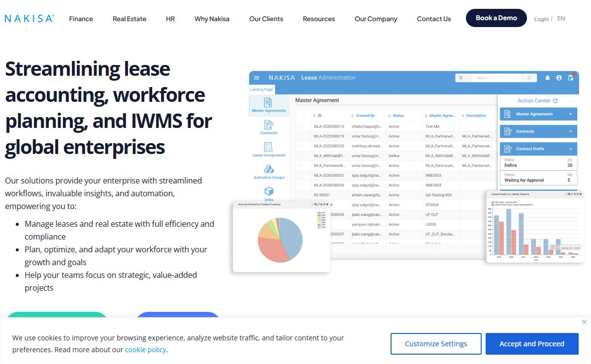Select the Landing Page tab
The width and height of the screenshot is (591, 364).
(x=262, y=90)
